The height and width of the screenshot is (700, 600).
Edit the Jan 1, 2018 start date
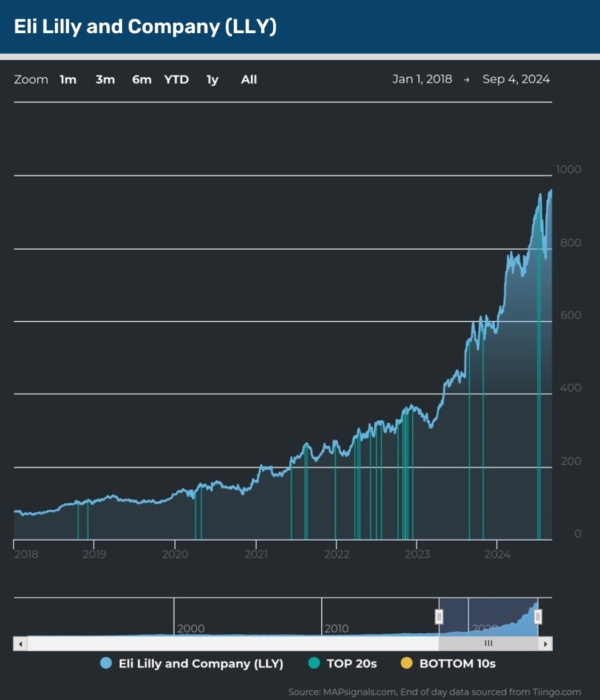click(422, 79)
